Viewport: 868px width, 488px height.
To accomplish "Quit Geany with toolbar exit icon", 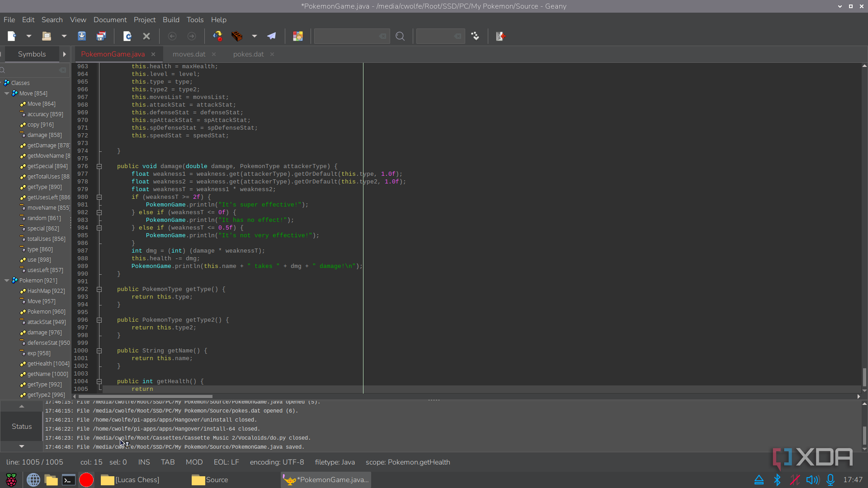I will click(500, 36).
